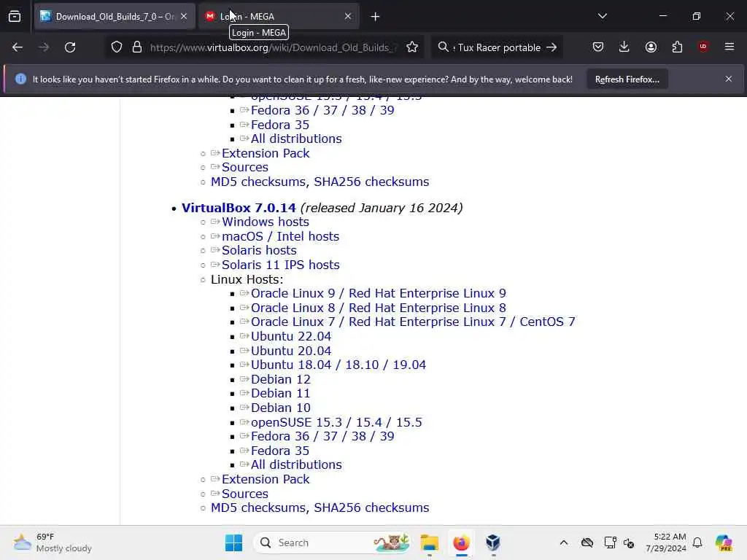Open bottom SHA256 checksums link
The height and width of the screenshot is (560, 747).
click(x=371, y=507)
